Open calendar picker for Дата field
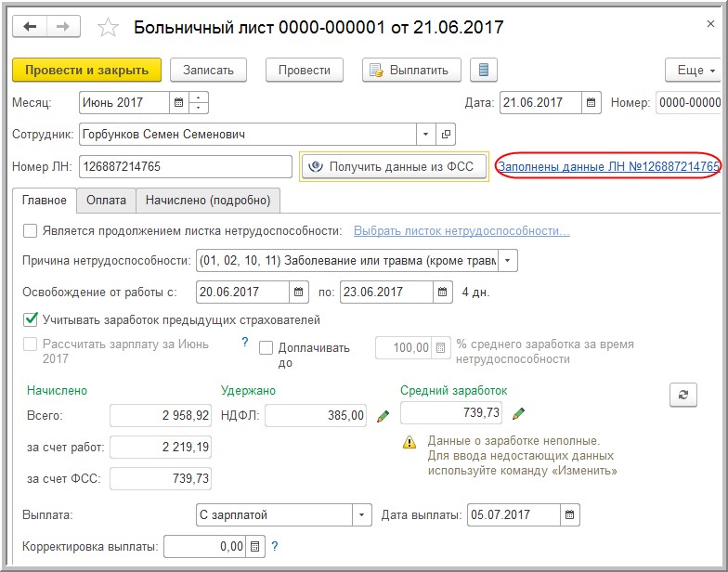Screen dimensions: 728x572 591,102
